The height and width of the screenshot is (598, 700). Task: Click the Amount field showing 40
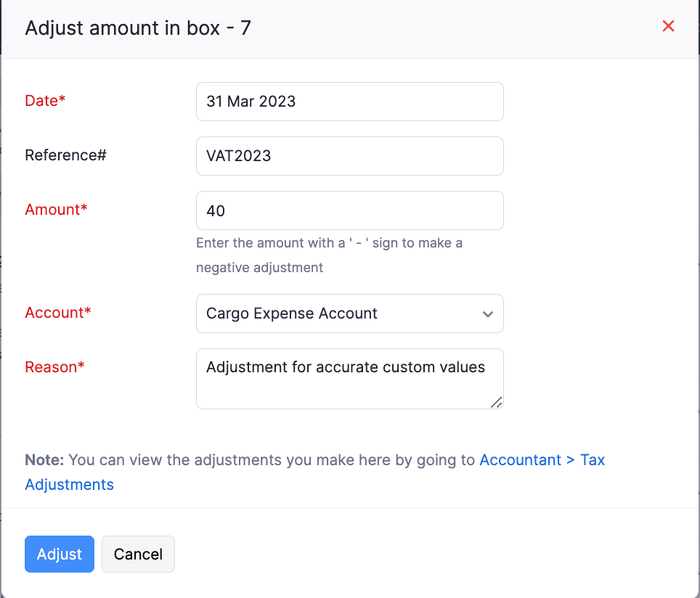pyautogui.click(x=350, y=210)
